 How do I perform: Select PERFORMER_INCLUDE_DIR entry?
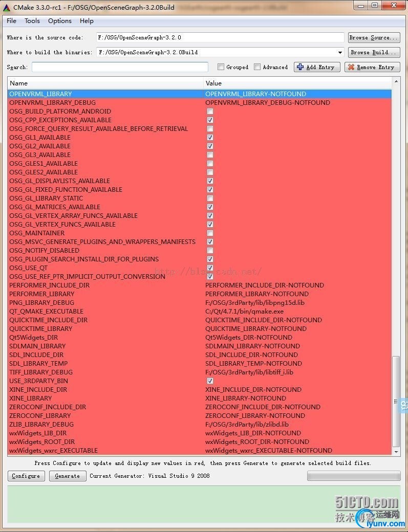click(50, 285)
